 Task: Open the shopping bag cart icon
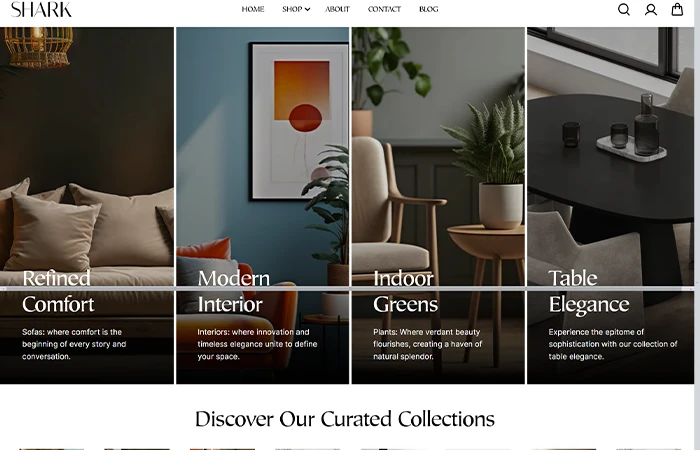coord(677,9)
